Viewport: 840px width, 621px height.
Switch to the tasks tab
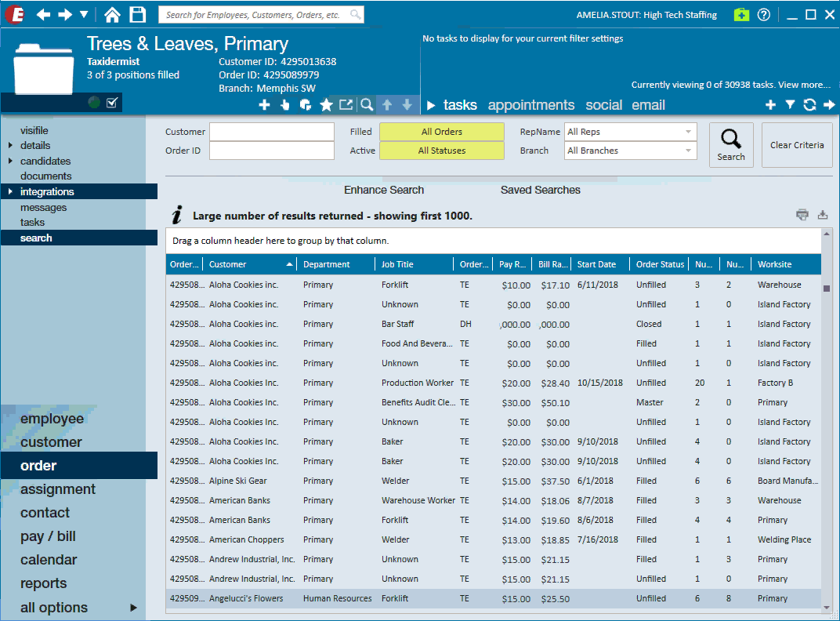point(460,105)
